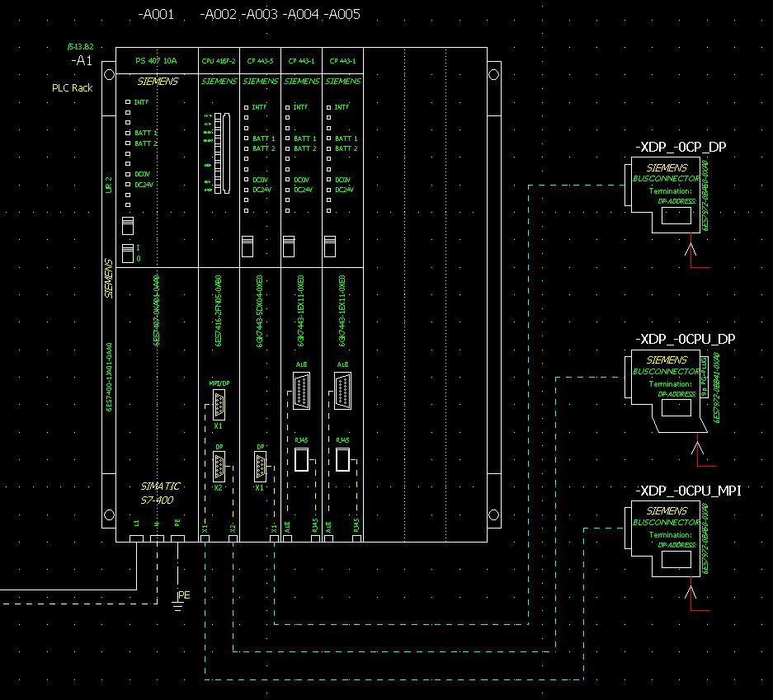Select the CPU 416F-2 module title

click(x=219, y=61)
